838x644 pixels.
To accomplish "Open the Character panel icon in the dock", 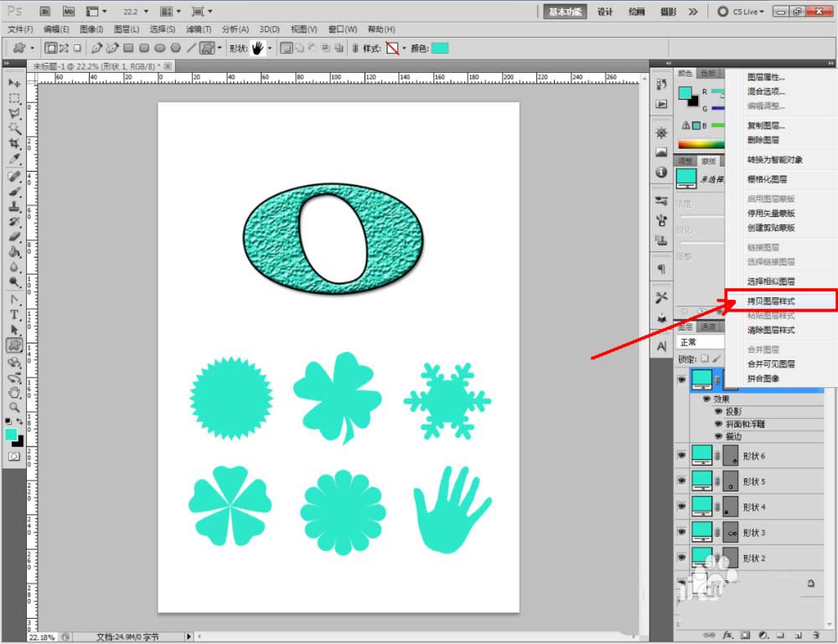I will click(x=662, y=347).
